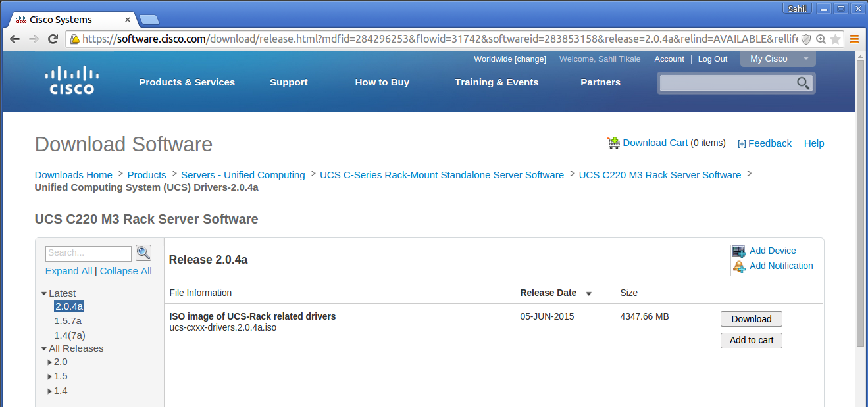Click Expand All link
This screenshot has width=868, height=407.
point(69,271)
